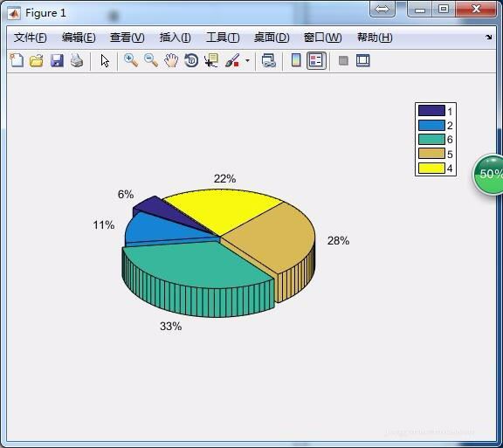Maximize the Figure 1 window
Viewport: 503px width, 448px height.
444,9
